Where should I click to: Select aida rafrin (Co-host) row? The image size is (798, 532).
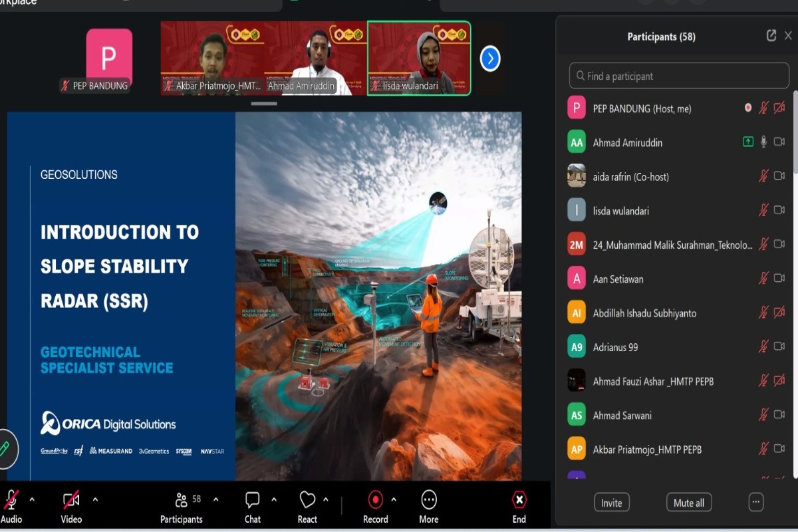pos(677,176)
